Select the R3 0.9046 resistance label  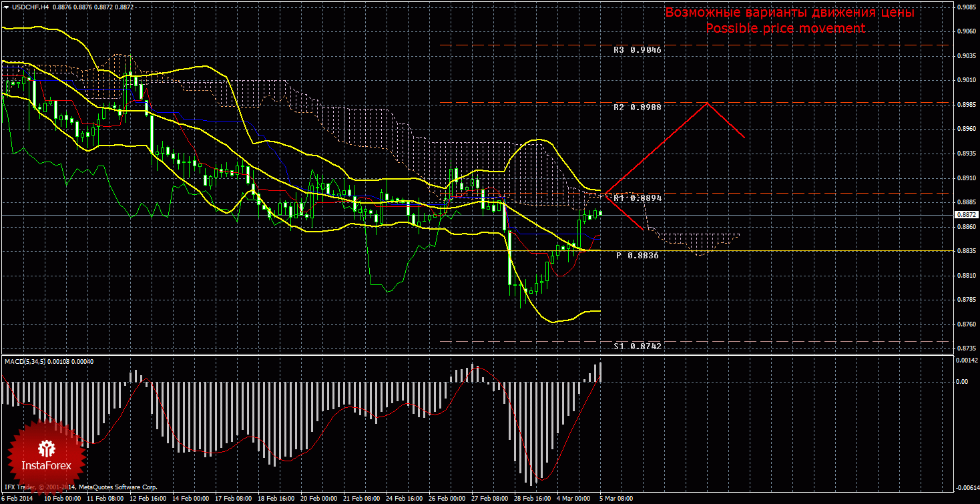tap(637, 50)
